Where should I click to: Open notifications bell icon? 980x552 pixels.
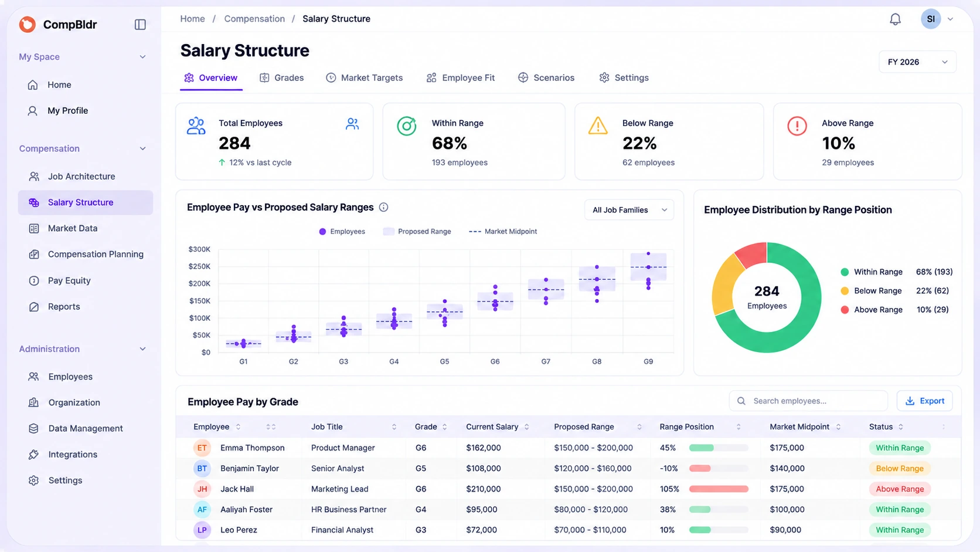click(895, 19)
